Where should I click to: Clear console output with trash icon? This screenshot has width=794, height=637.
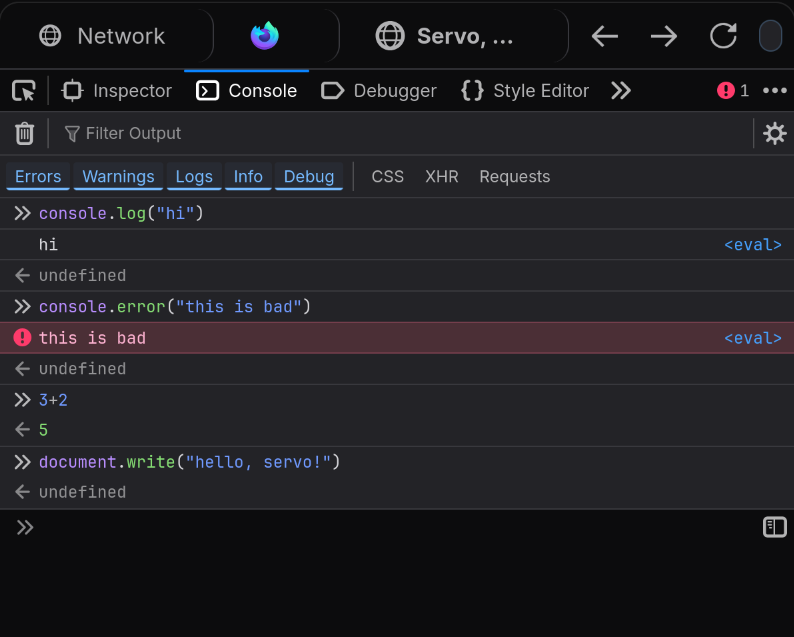click(x=24, y=133)
